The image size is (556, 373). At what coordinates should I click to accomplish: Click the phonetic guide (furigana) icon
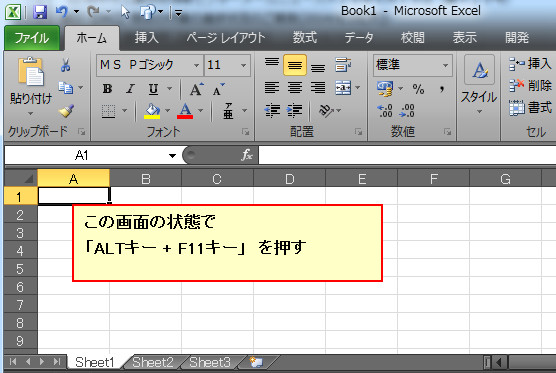228,111
